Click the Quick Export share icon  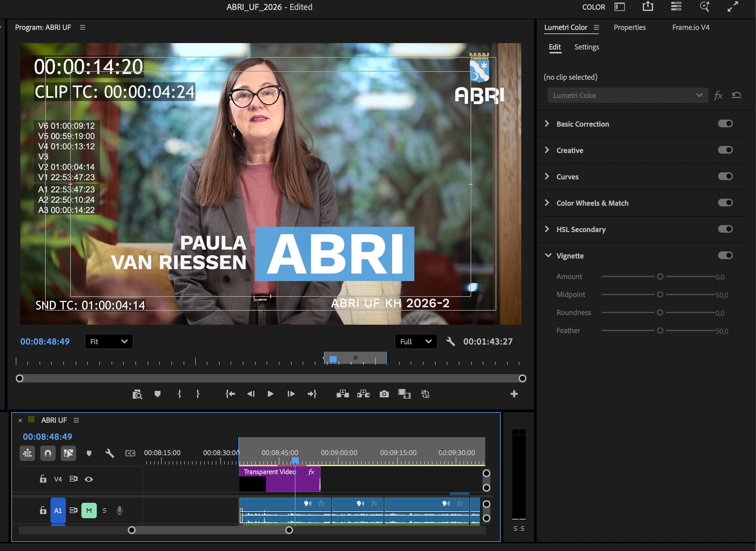(648, 7)
